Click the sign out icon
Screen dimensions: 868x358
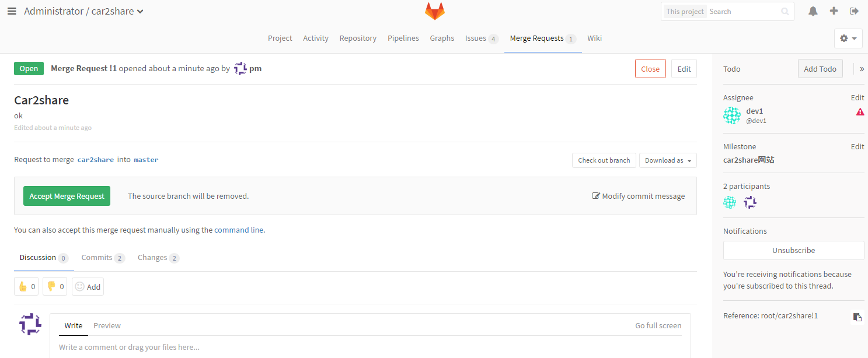855,11
